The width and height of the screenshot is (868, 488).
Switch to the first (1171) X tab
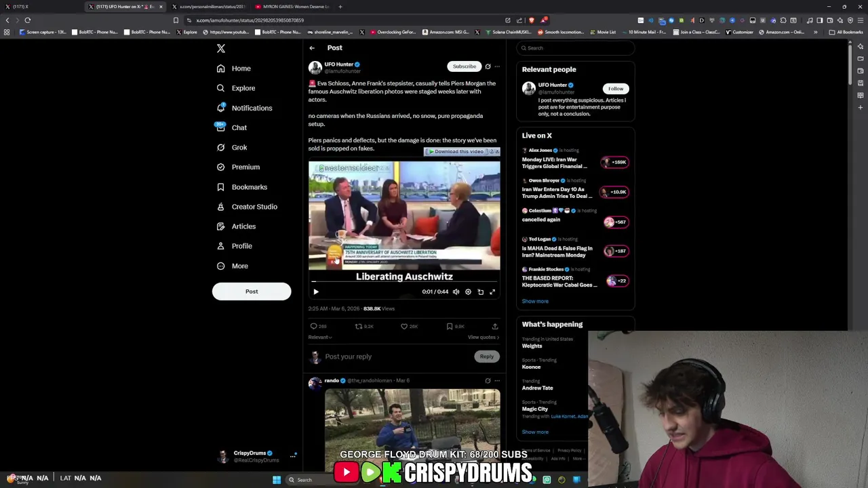coord(41,7)
